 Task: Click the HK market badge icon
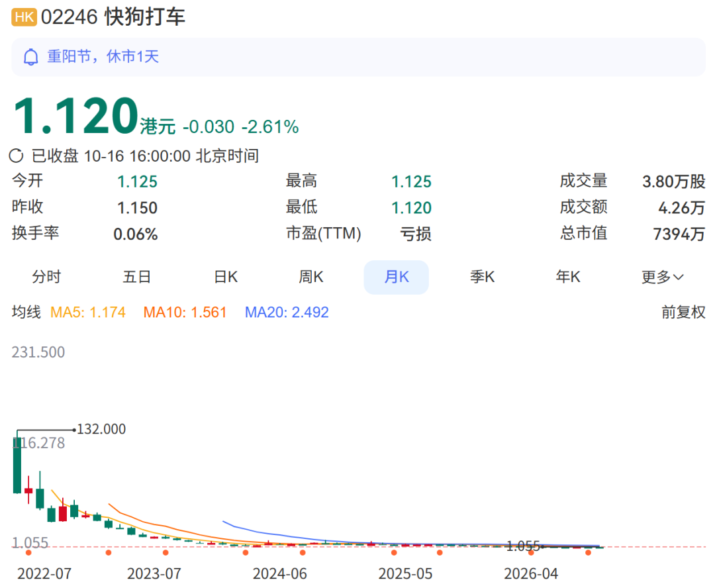pos(24,17)
